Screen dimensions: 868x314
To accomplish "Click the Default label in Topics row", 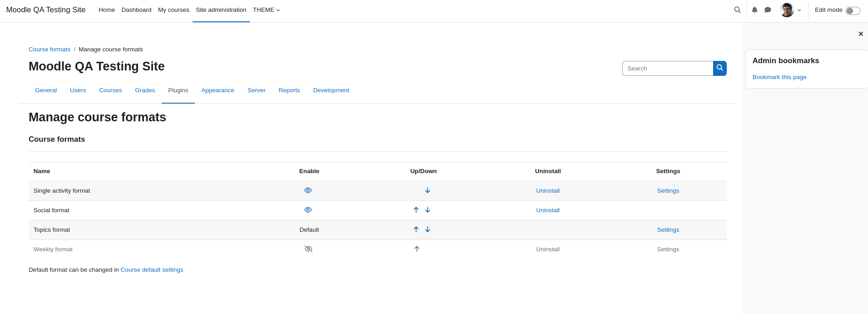I will coord(309,230).
